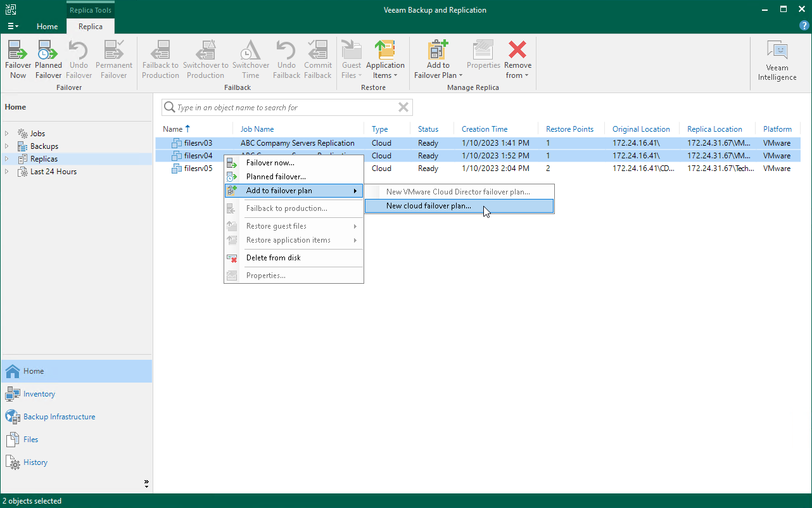The height and width of the screenshot is (508, 812).
Task: Switch to the Home ribbon tab
Action: [x=47, y=27]
